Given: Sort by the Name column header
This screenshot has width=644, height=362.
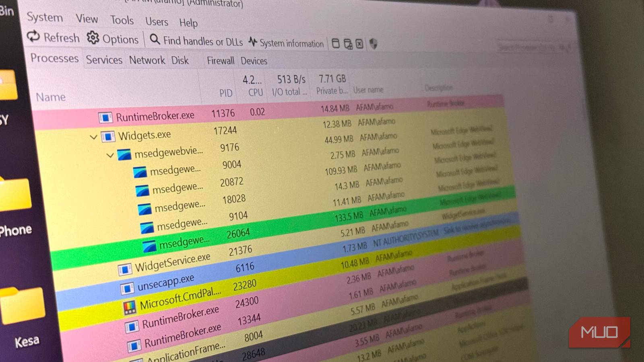Looking at the screenshot, I should (x=51, y=97).
